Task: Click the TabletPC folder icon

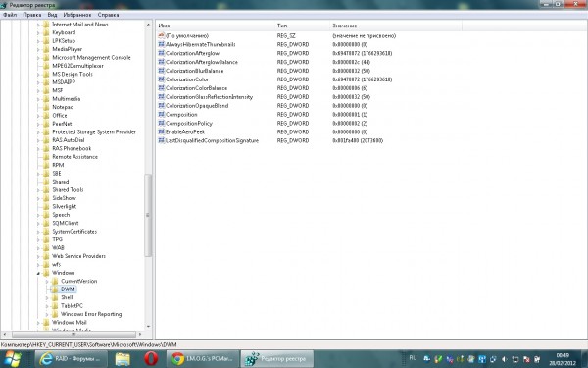Action: [x=55, y=305]
